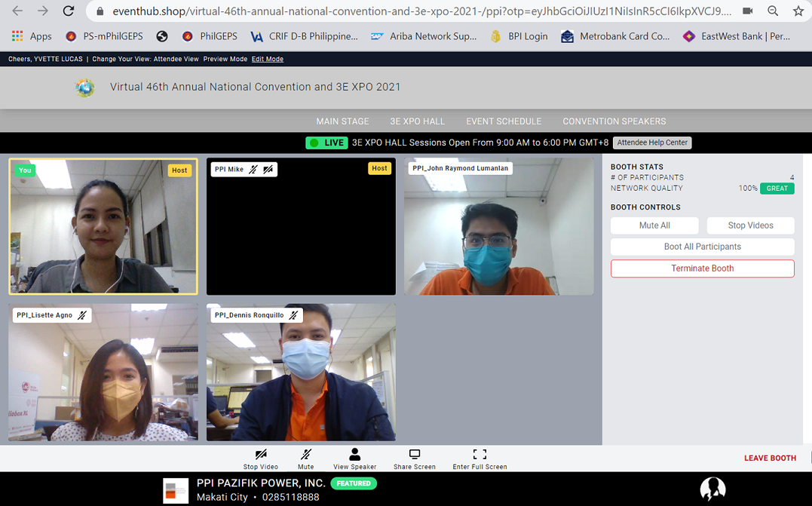Bookmark this page with star icon
812x506 pixels.
pyautogui.click(x=798, y=11)
